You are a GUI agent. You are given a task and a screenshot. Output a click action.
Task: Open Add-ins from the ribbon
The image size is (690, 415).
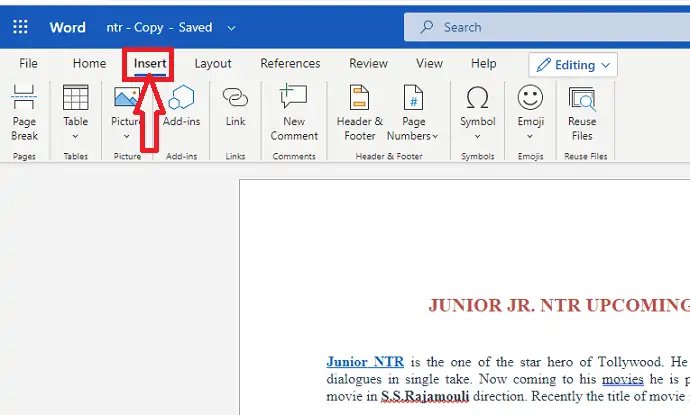pyautogui.click(x=181, y=106)
